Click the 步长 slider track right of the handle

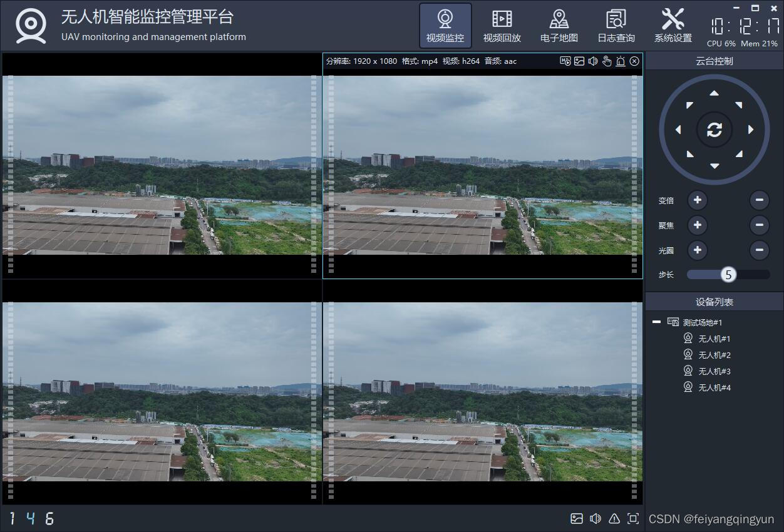(753, 274)
